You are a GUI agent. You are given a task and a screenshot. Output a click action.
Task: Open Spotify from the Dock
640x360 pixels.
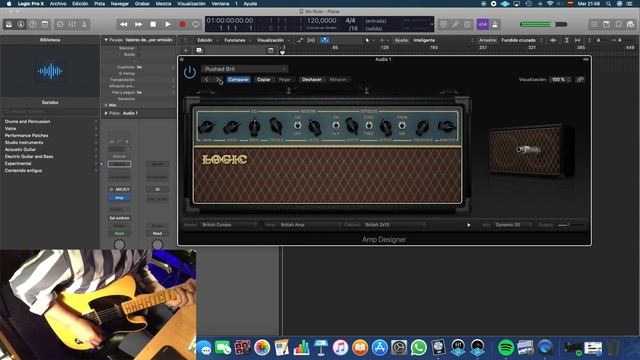point(506,348)
